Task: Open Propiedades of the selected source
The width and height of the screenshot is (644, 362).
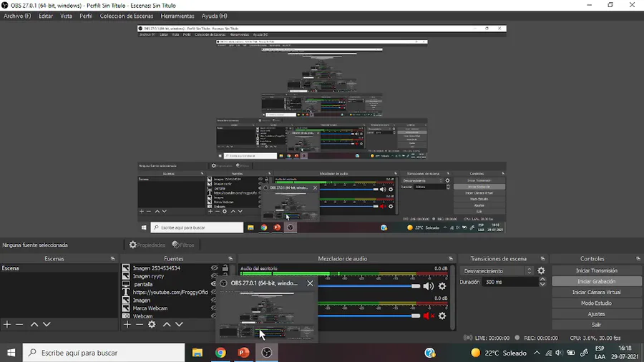Action: click(147, 245)
